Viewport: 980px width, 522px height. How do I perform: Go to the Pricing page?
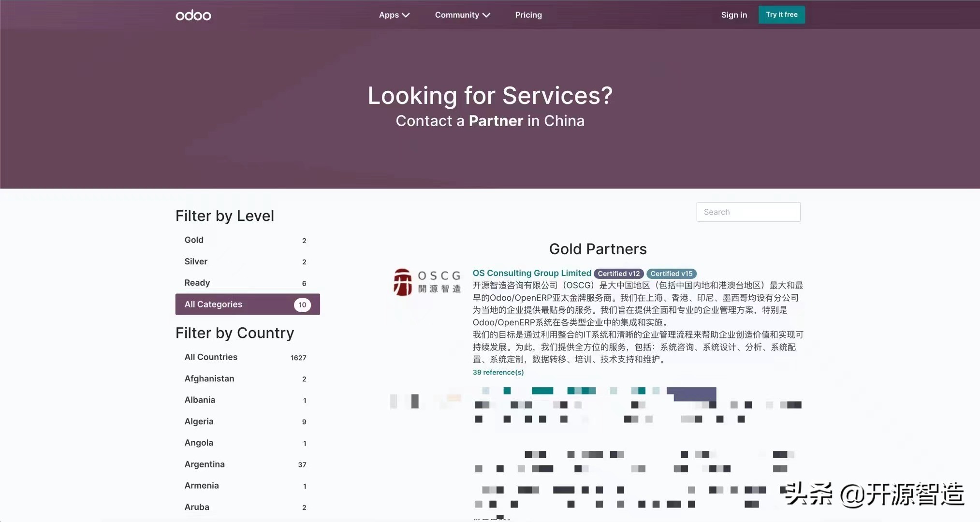click(528, 15)
